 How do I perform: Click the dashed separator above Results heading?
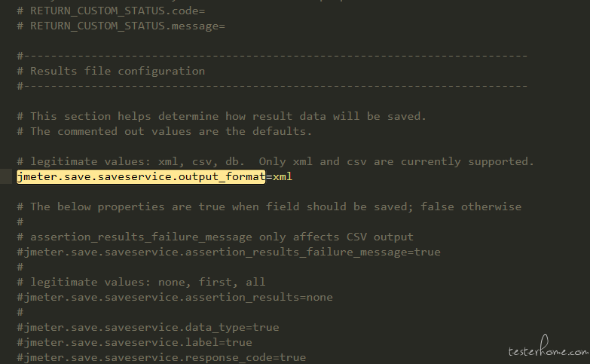[272, 56]
